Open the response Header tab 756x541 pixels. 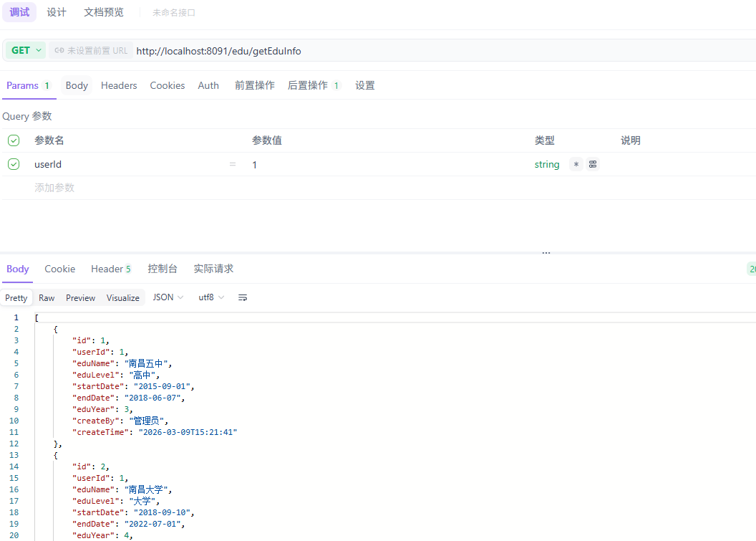[x=111, y=269]
